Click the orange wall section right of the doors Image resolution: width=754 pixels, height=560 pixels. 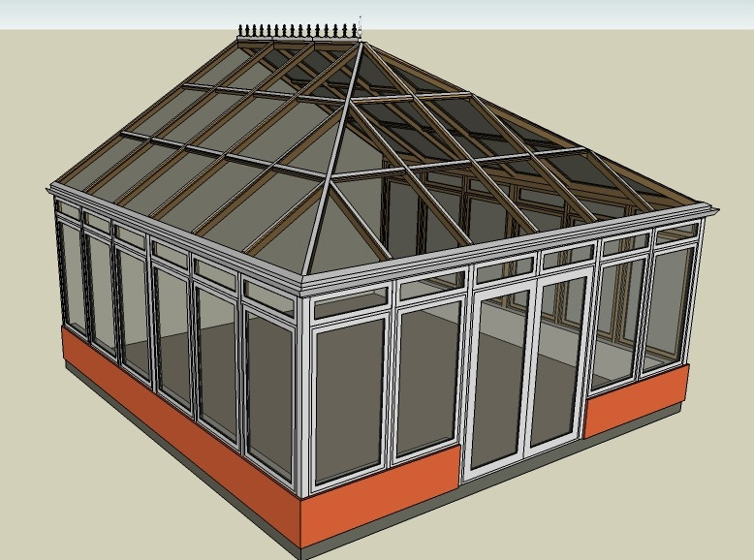click(x=635, y=399)
